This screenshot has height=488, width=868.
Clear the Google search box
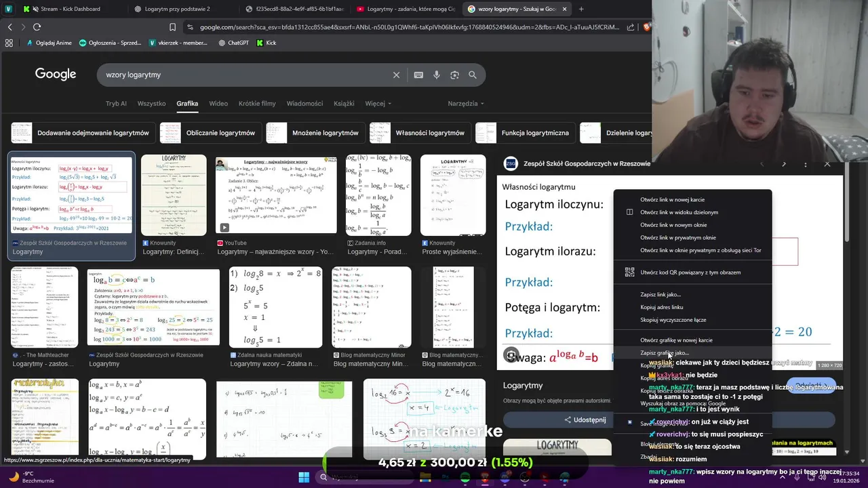click(x=397, y=75)
